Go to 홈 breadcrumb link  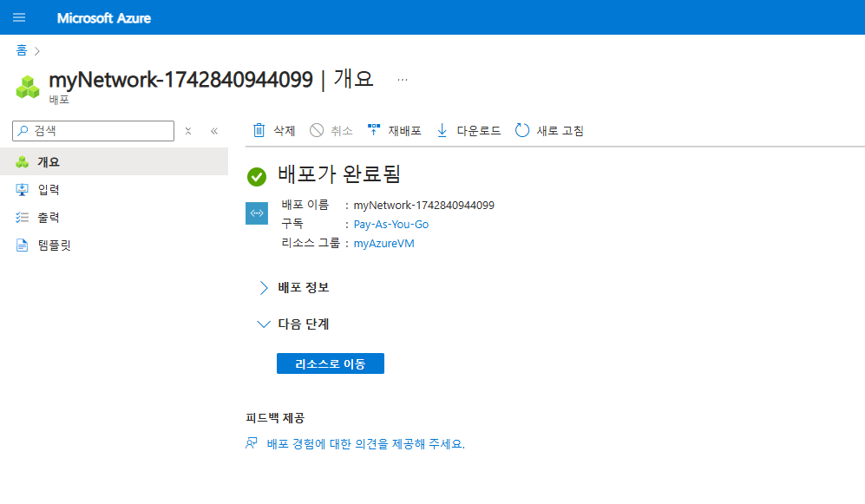point(22,50)
